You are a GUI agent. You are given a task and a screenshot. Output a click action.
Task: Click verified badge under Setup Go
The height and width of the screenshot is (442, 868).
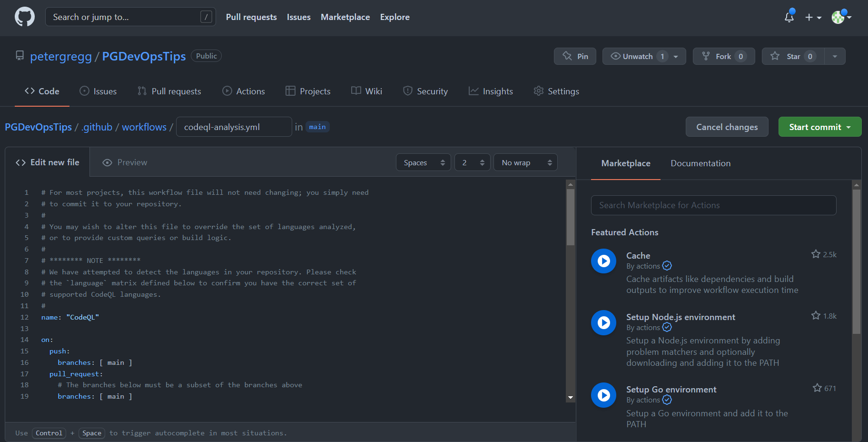(x=667, y=400)
